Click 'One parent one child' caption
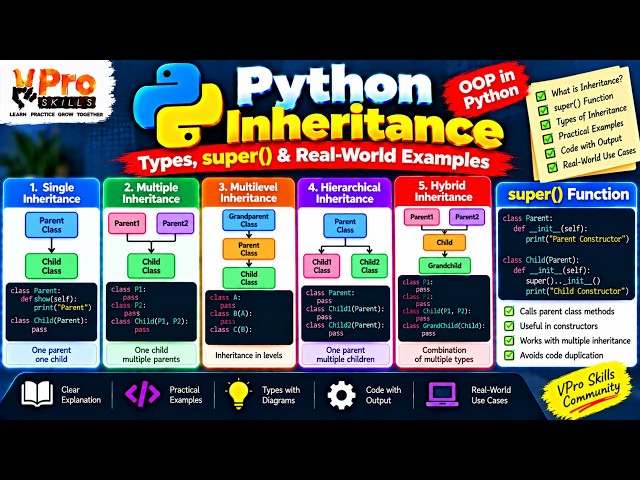The height and width of the screenshot is (480, 640). [51, 355]
